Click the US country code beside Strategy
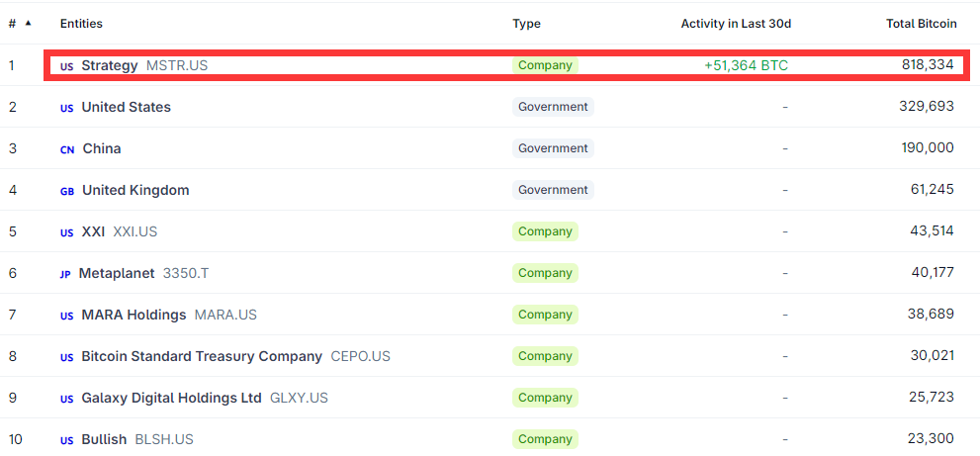Image resolution: width=980 pixels, height=456 pixels. (66, 66)
